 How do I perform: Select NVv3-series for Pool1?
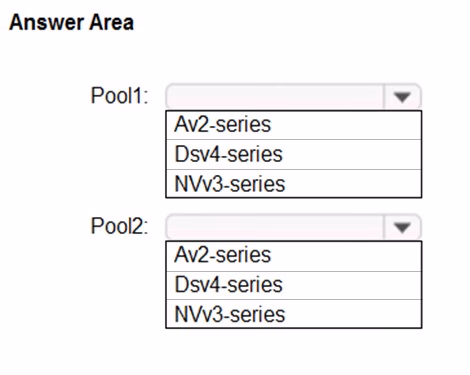pos(294,184)
